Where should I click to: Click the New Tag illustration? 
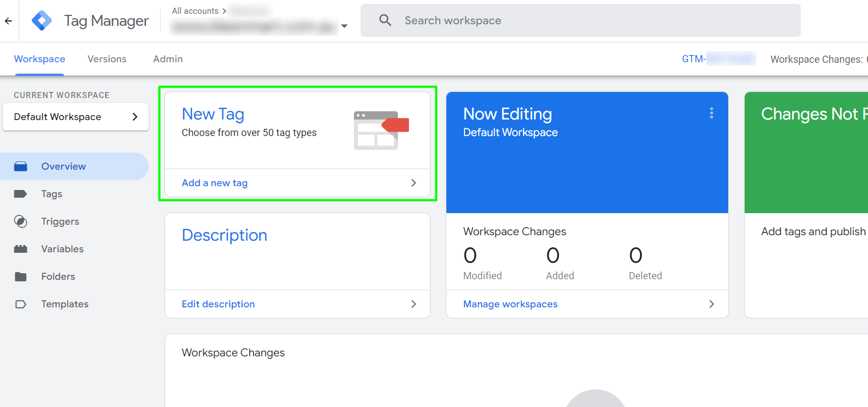pyautogui.click(x=381, y=130)
